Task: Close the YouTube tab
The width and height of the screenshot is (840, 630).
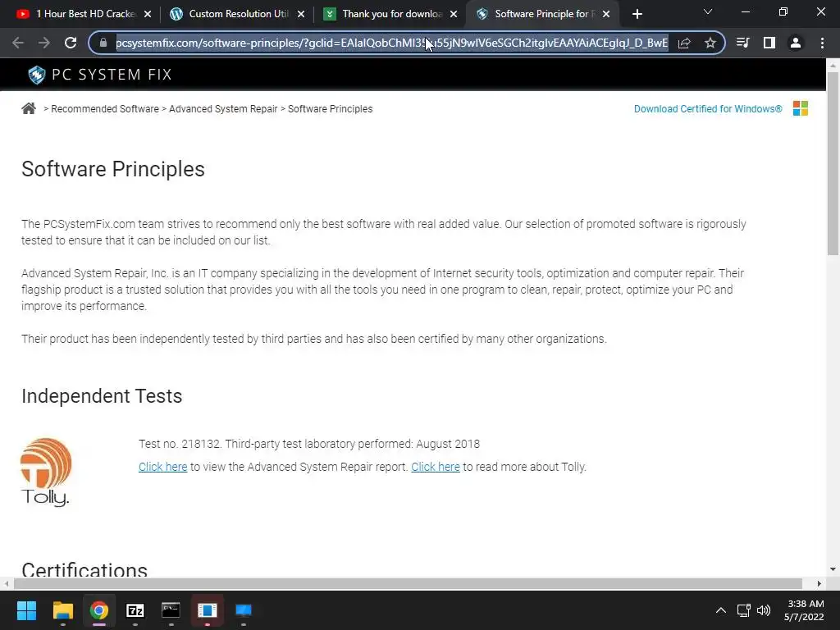Action: [x=148, y=14]
